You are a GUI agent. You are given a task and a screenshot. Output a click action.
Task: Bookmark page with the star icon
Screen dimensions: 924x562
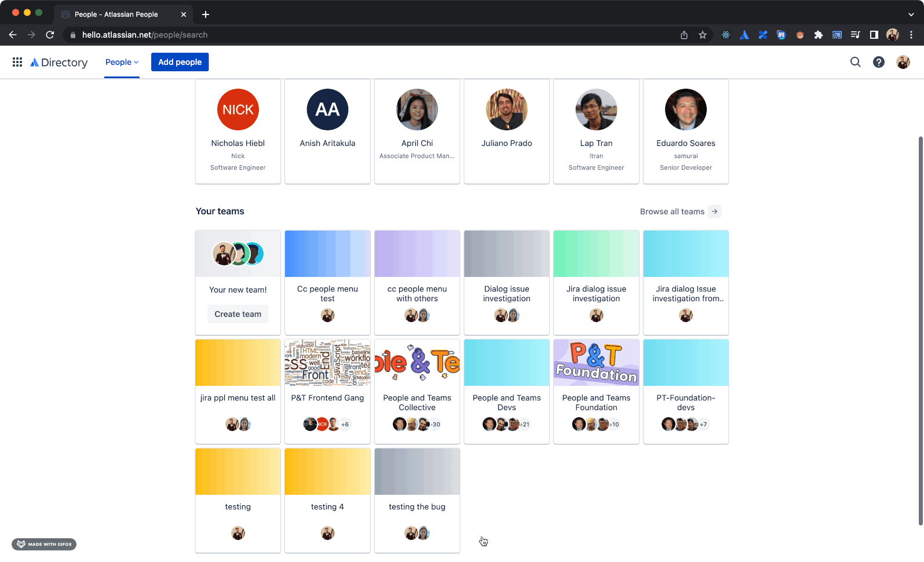pyautogui.click(x=703, y=35)
